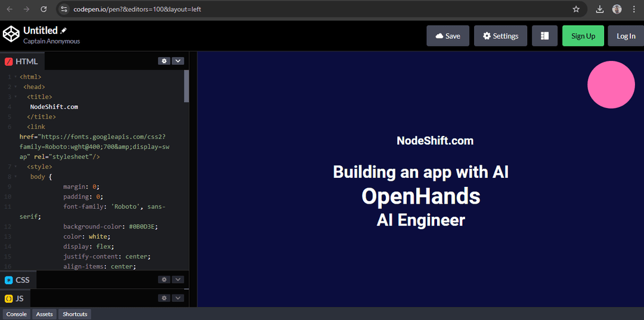Open the change view layout button

click(544, 36)
